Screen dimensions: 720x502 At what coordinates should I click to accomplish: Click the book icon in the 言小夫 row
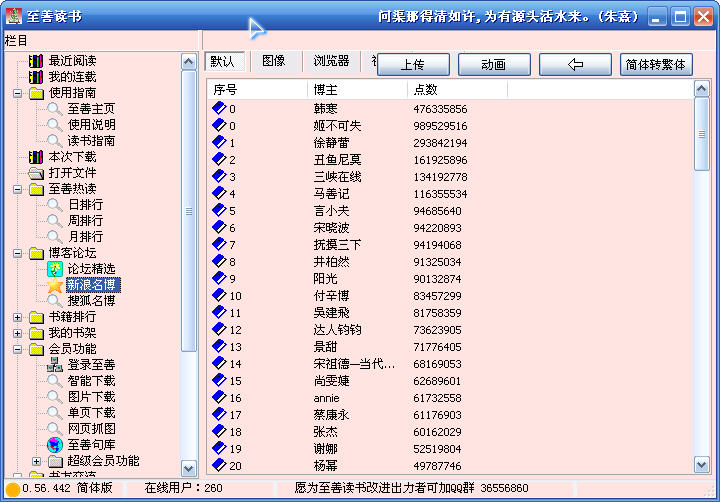tap(219, 210)
